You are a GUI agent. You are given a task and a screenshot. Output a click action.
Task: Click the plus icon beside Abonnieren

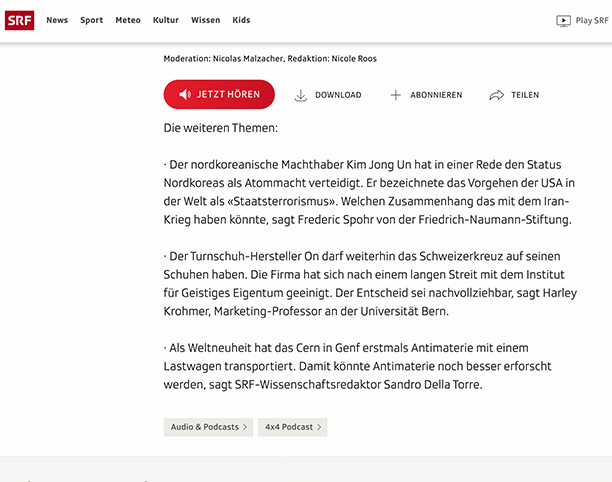pos(395,95)
